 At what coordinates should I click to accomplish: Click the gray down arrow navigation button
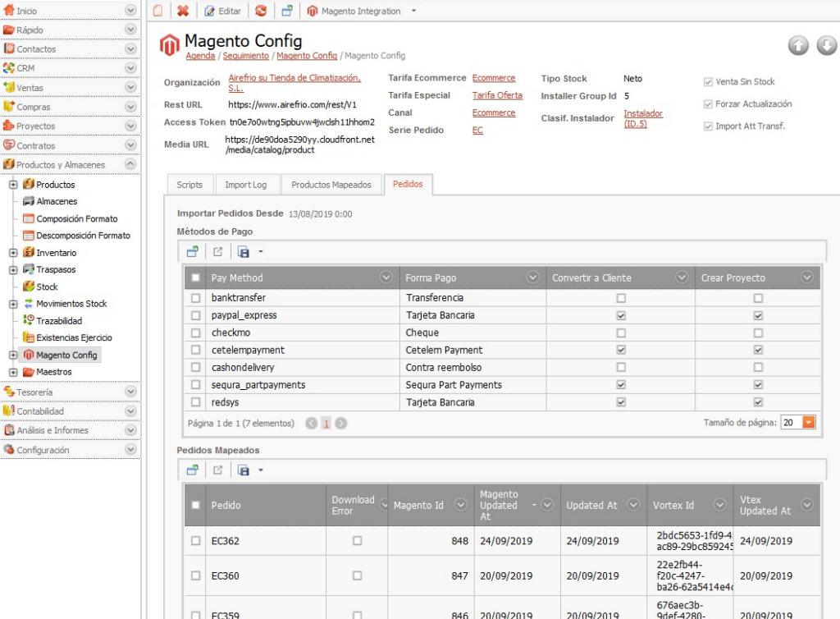[827, 45]
